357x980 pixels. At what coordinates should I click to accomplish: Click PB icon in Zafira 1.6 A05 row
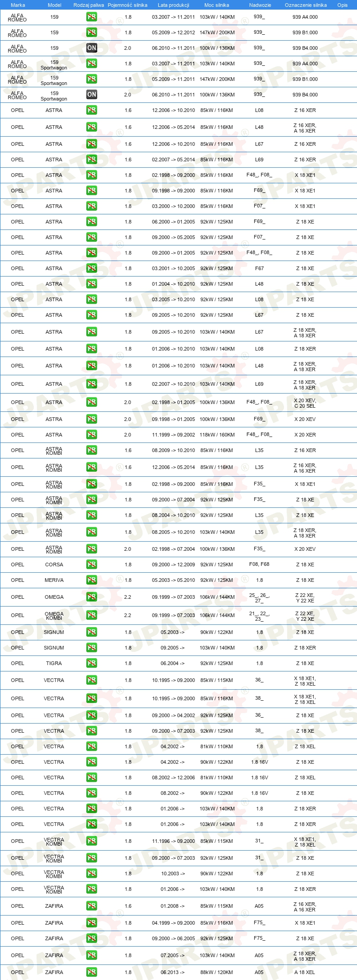click(x=92, y=906)
